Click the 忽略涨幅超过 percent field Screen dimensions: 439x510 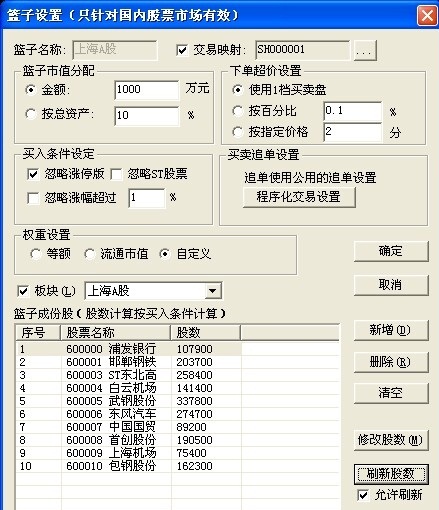147,198
